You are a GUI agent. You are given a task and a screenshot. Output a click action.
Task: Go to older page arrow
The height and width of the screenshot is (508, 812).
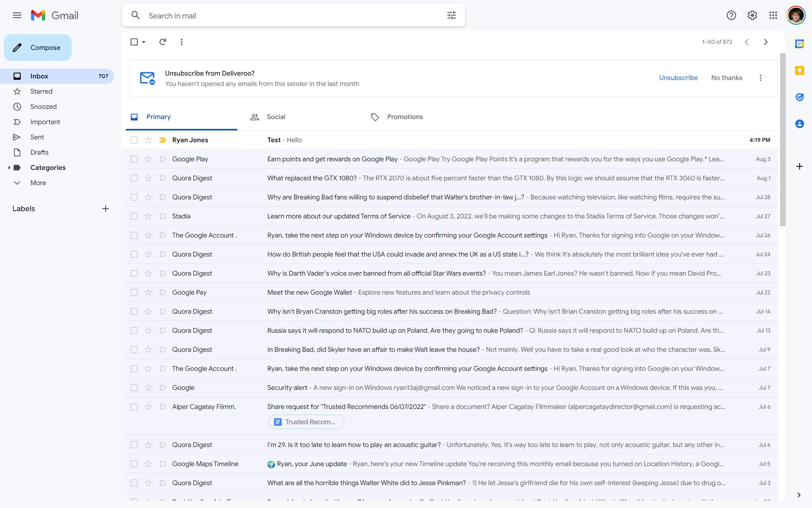pyautogui.click(x=766, y=42)
